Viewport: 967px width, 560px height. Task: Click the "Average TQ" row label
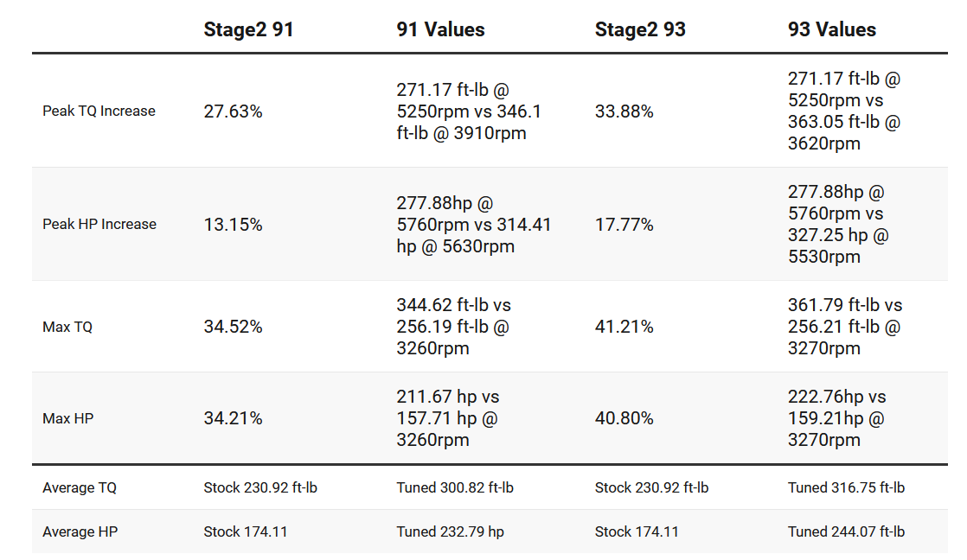[x=80, y=487]
